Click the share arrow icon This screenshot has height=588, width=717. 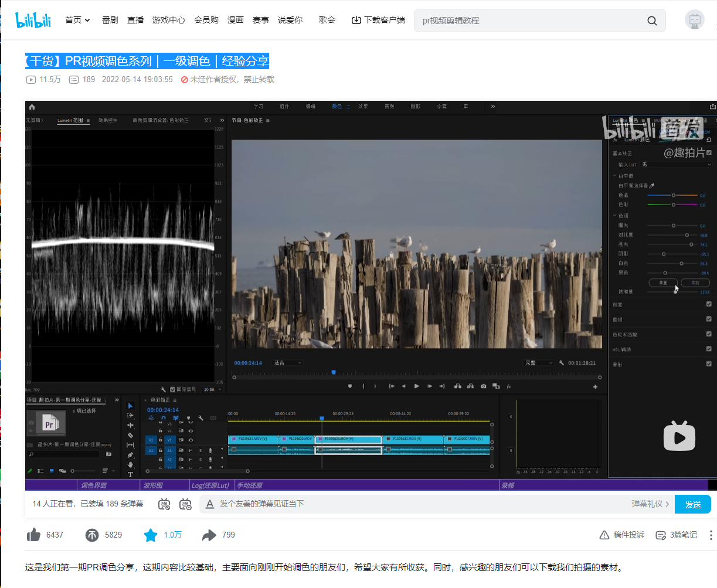click(x=209, y=535)
